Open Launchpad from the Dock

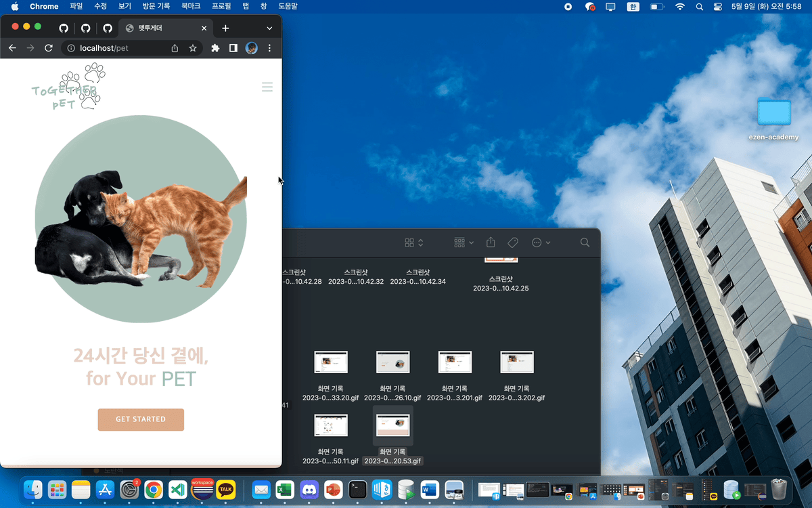(57, 489)
